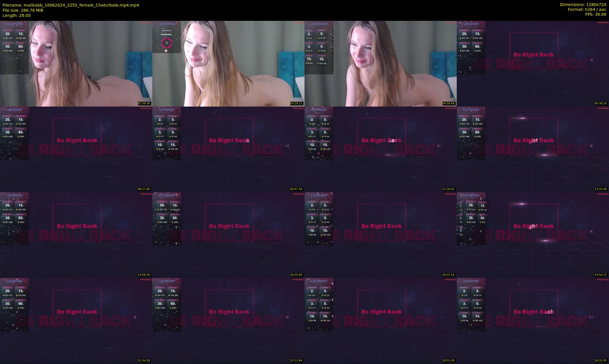Choose the frame stamped 13:16.48
This screenshot has width=609, height=364.
point(533,149)
